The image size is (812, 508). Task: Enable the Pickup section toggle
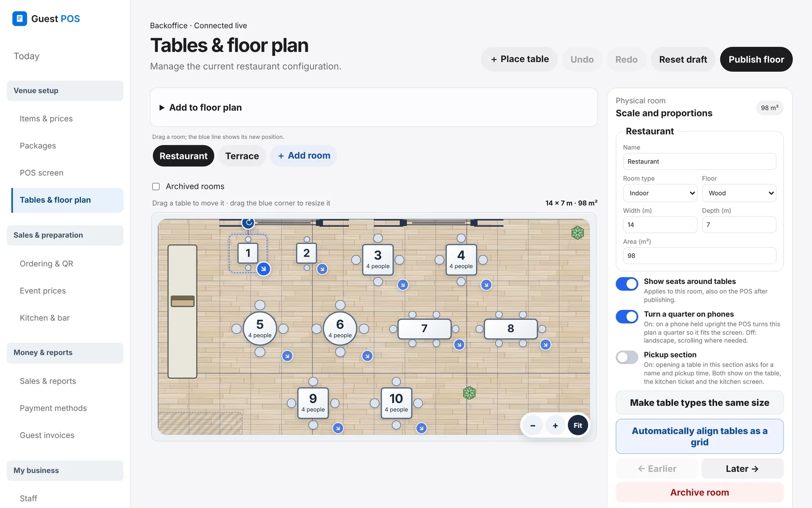(x=627, y=357)
